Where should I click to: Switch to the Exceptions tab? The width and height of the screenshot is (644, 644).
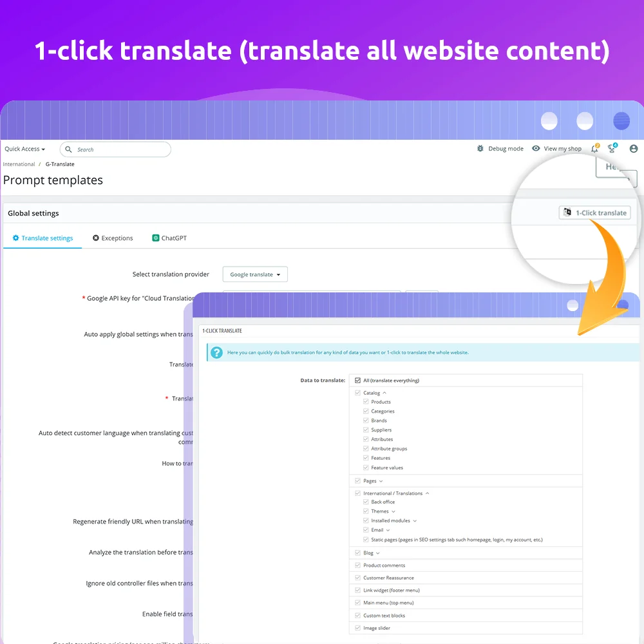coord(113,238)
